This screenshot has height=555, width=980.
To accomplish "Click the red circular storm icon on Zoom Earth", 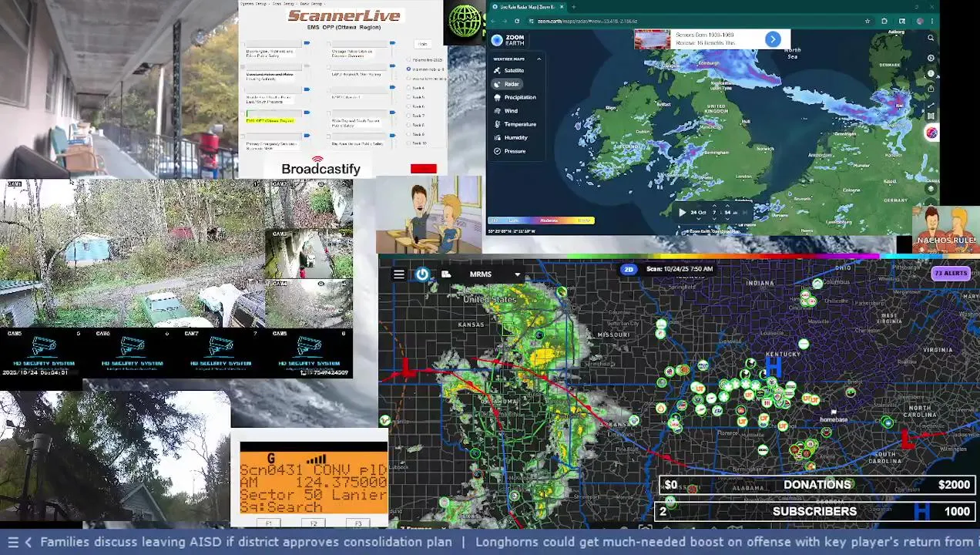I will 931,133.
